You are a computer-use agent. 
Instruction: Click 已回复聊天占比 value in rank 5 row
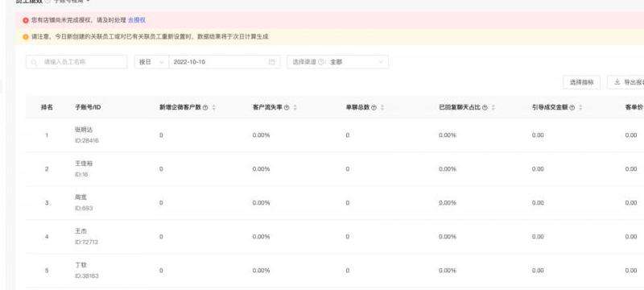pos(448,271)
